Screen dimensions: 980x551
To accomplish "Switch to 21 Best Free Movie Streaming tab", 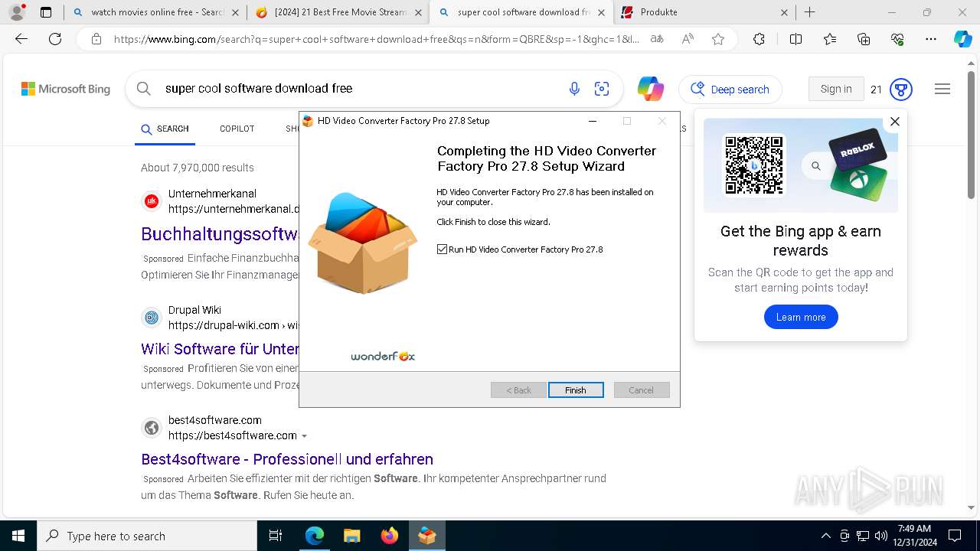I will pyautogui.click(x=338, y=12).
